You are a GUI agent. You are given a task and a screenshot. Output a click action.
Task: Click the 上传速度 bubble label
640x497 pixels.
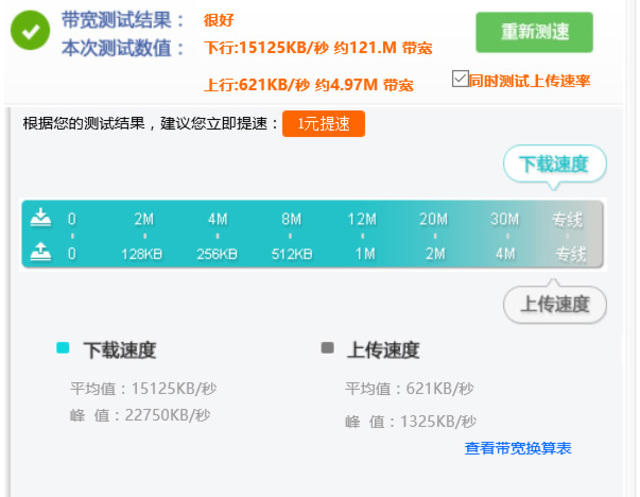[x=555, y=304]
